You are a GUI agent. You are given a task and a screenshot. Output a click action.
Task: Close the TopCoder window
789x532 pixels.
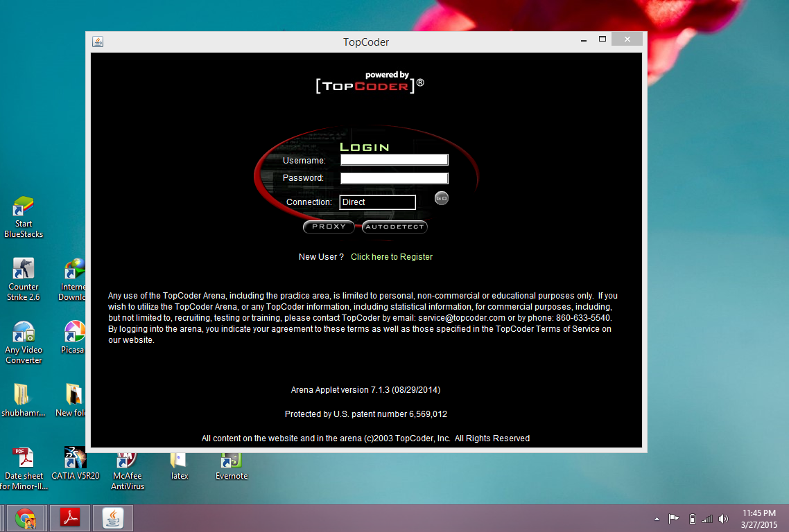(627, 39)
